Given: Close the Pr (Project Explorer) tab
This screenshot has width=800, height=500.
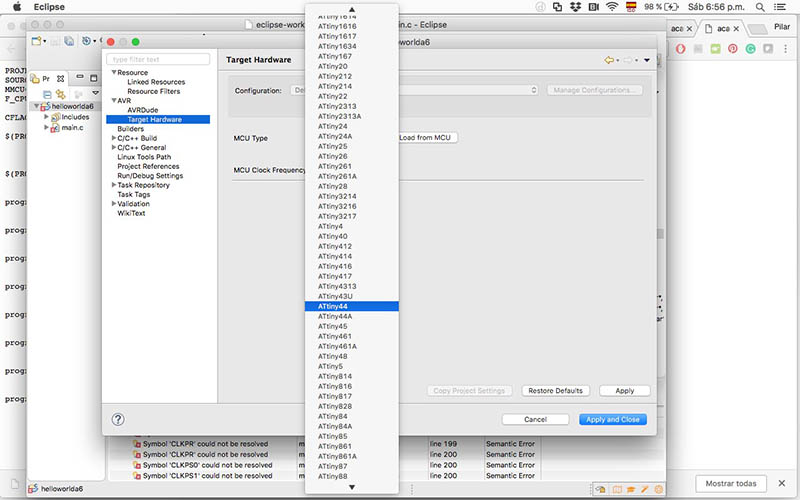Looking at the screenshot, I should pyautogui.click(x=61, y=79).
